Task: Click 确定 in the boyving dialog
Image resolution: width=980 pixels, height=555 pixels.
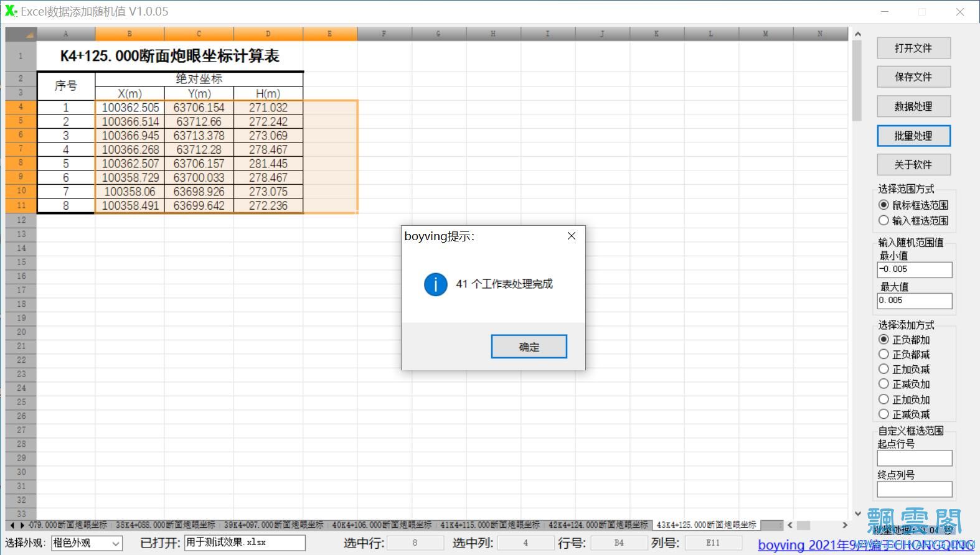Action: tap(529, 347)
